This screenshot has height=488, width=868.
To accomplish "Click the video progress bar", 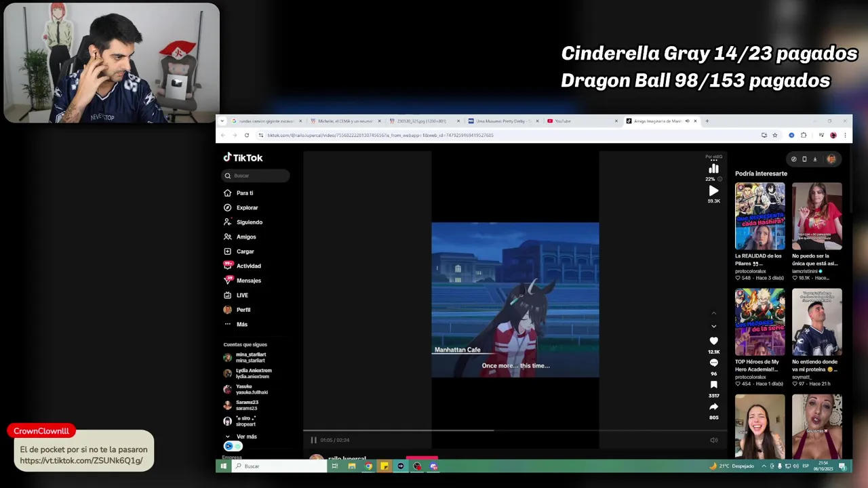I will pos(515,430).
